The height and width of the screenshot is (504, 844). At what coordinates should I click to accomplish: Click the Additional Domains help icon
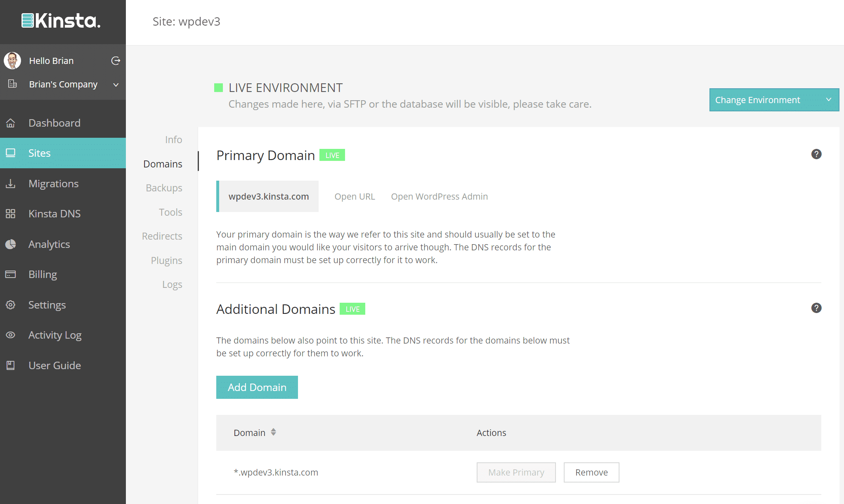click(x=816, y=308)
